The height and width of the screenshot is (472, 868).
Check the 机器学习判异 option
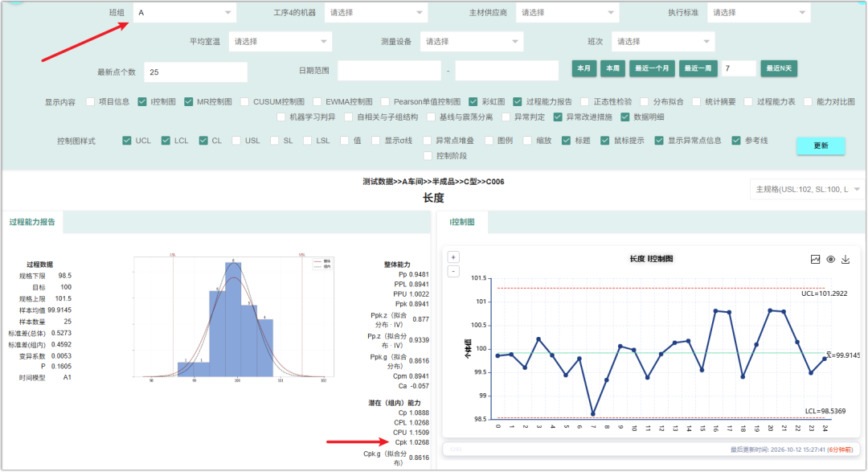[281, 117]
